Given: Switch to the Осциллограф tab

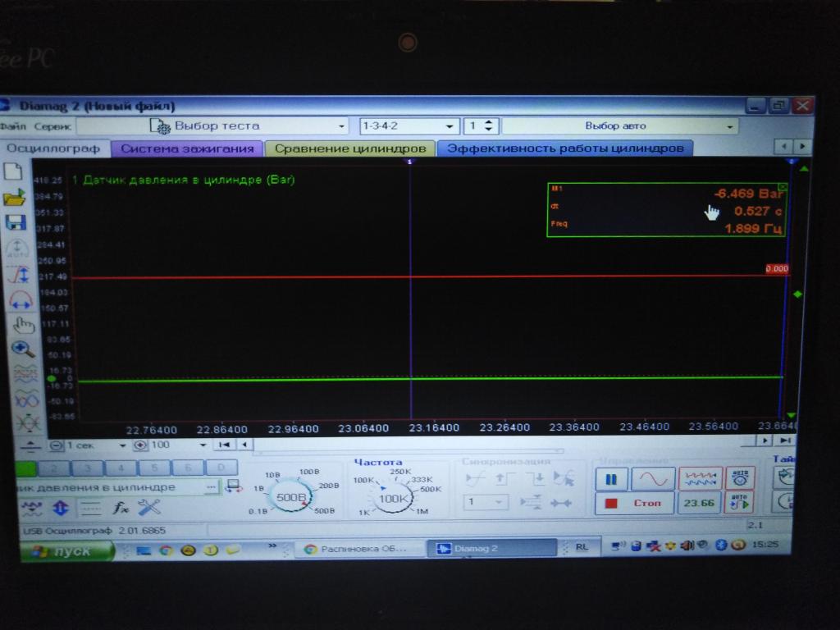Looking at the screenshot, I should click(53, 148).
